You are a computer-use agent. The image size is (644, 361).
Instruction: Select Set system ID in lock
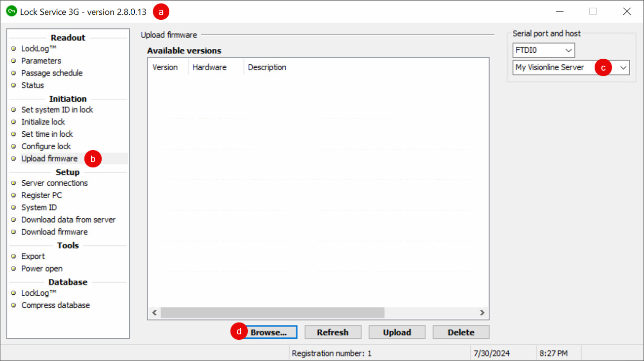57,110
